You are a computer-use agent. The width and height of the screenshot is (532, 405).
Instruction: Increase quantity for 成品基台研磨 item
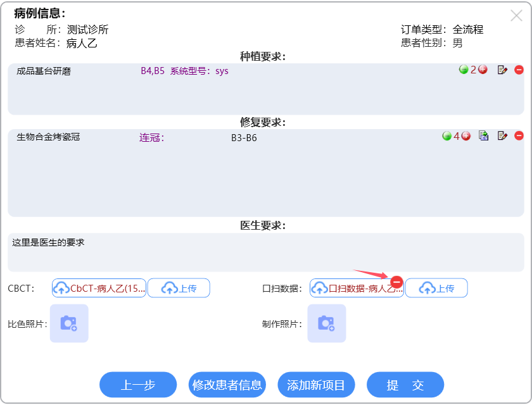click(x=483, y=70)
